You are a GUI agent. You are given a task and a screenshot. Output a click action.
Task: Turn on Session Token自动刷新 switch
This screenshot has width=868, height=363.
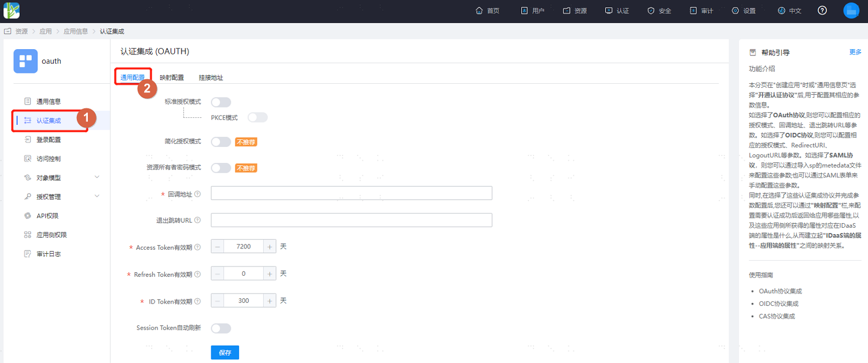coord(221,328)
